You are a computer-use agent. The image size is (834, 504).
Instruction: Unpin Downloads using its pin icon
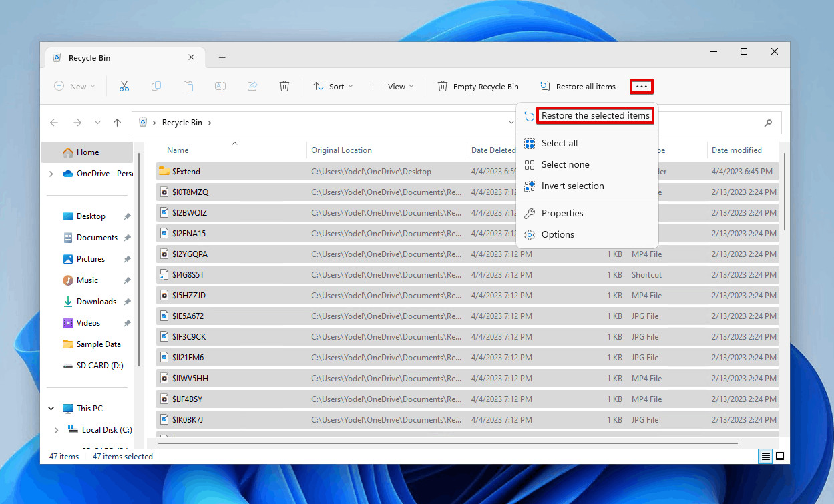tap(127, 302)
